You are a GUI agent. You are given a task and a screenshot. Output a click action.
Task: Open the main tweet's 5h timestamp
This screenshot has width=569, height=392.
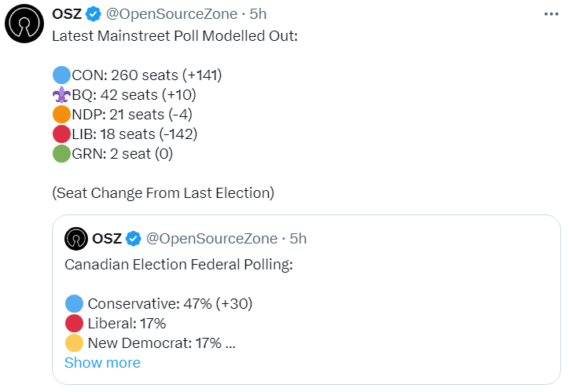pyautogui.click(x=258, y=14)
